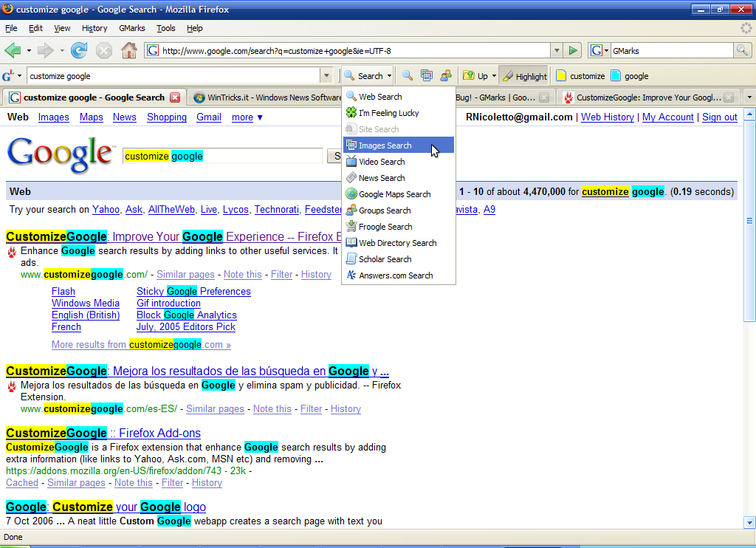Close the CustomizeGoogle tab
Image resolution: width=756 pixels, height=548 pixels.
pyautogui.click(x=729, y=97)
